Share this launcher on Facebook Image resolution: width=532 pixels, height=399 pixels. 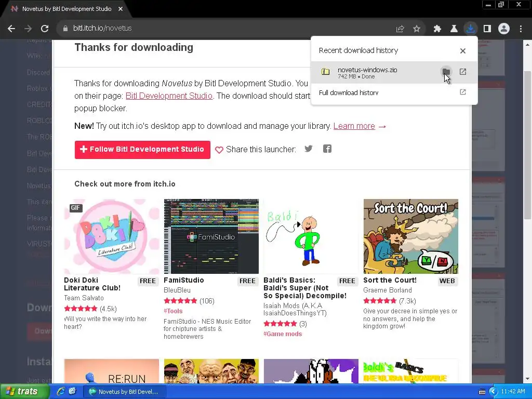[x=327, y=149]
